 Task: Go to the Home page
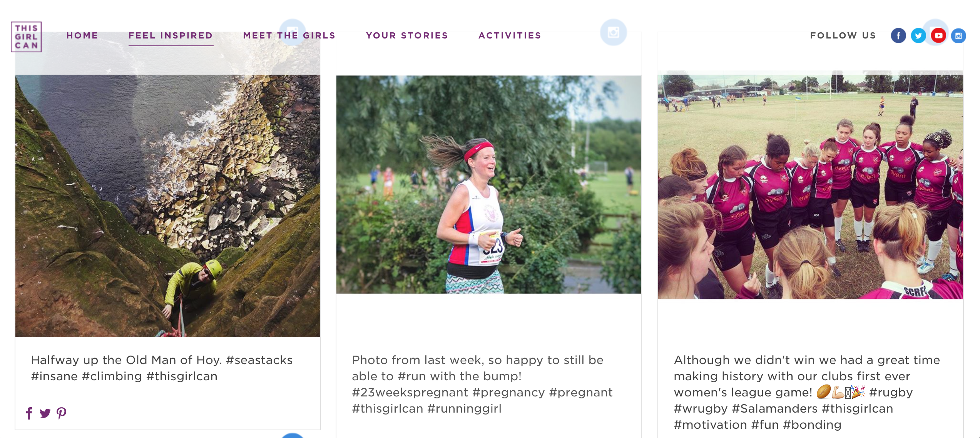click(82, 35)
